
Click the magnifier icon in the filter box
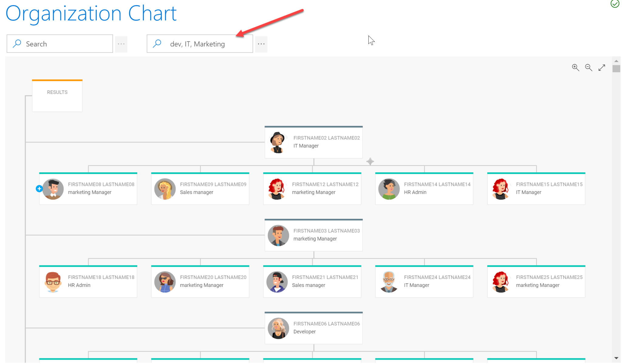[x=157, y=43]
